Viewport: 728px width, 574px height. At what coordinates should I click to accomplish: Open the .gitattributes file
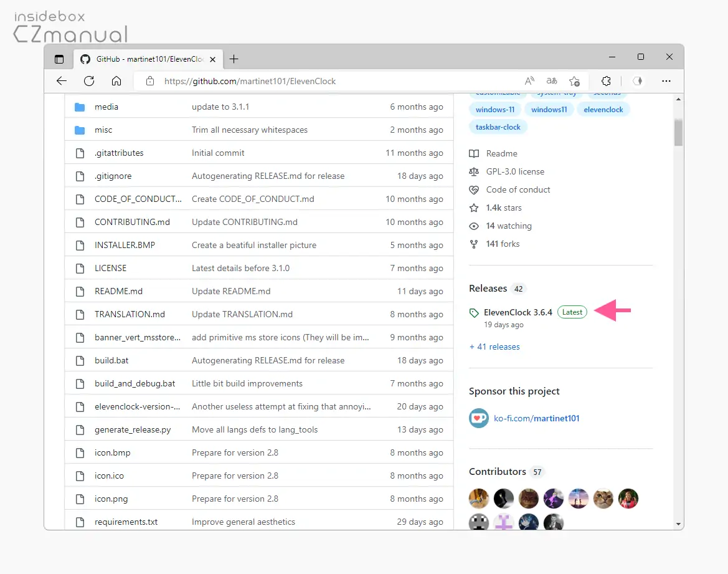[x=119, y=153]
